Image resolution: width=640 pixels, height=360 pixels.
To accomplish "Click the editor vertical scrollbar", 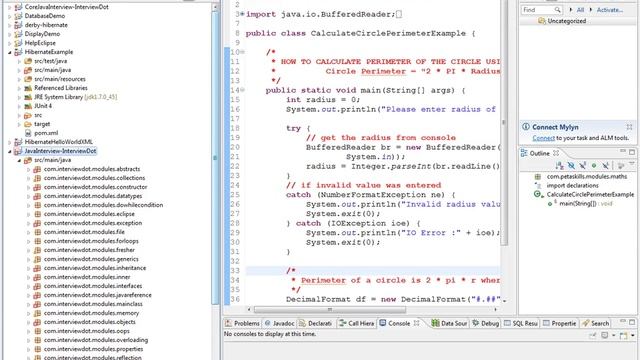I will 504,122.
